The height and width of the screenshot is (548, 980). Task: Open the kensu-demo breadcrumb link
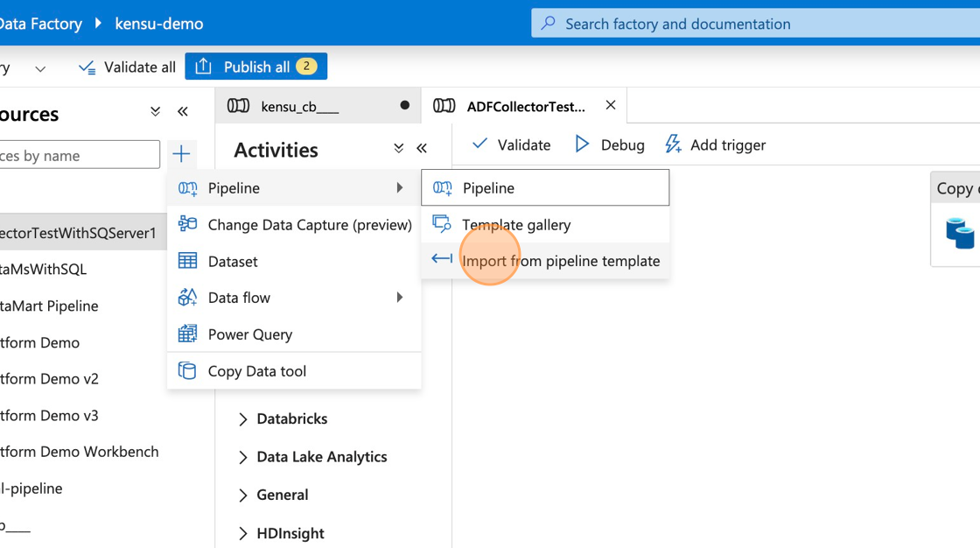point(158,24)
